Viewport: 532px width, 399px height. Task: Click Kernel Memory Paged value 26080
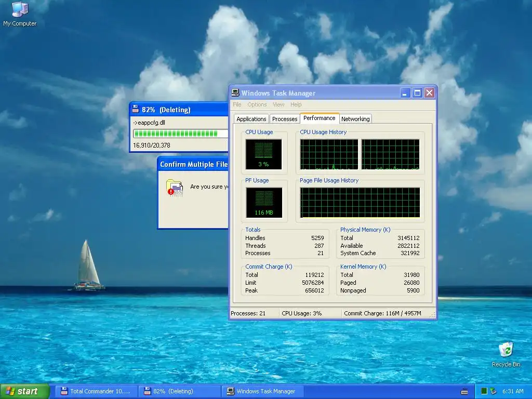click(x=411, y=283)
